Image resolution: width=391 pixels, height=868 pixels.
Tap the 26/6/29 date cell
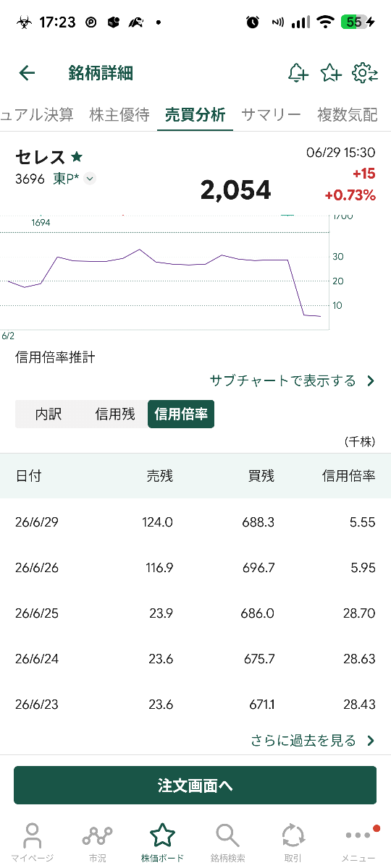37,522
